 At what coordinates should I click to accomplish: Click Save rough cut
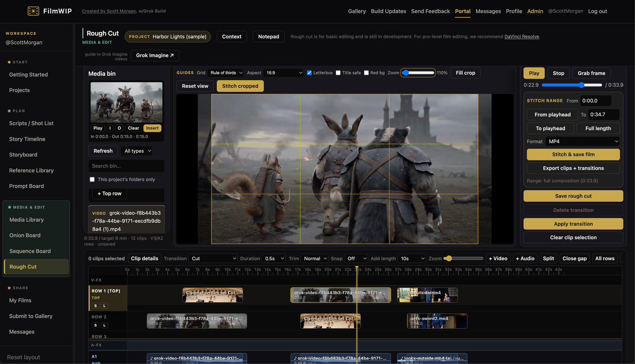click(573, 196)
